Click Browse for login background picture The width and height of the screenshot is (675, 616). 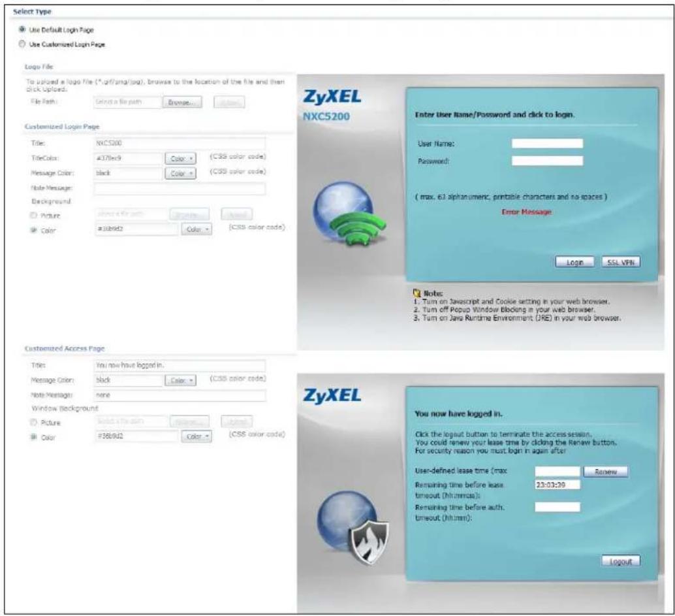189,214
